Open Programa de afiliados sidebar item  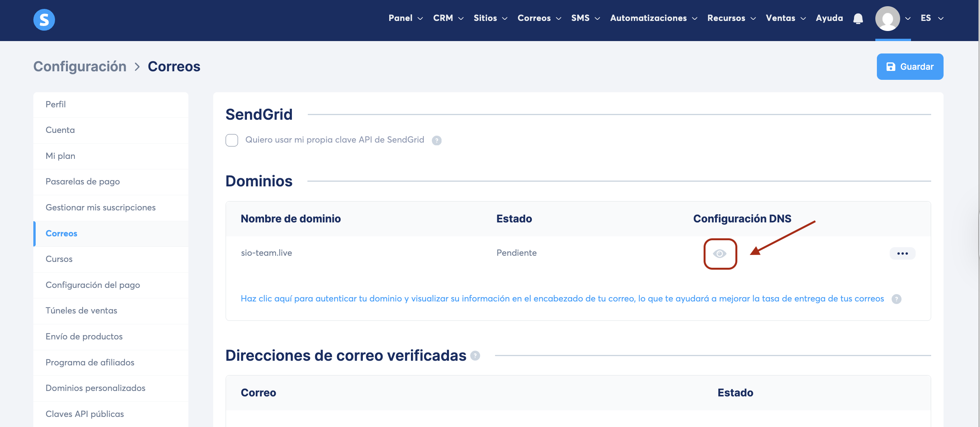[90, 362]
